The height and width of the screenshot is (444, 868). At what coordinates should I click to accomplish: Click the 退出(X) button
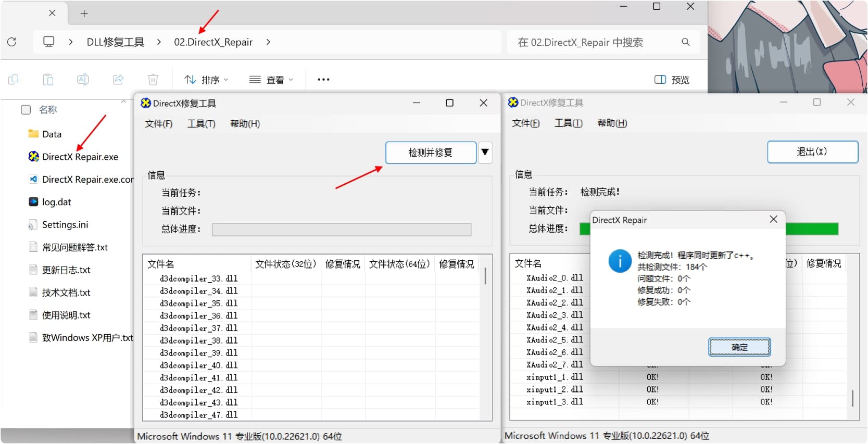[812, 152]
